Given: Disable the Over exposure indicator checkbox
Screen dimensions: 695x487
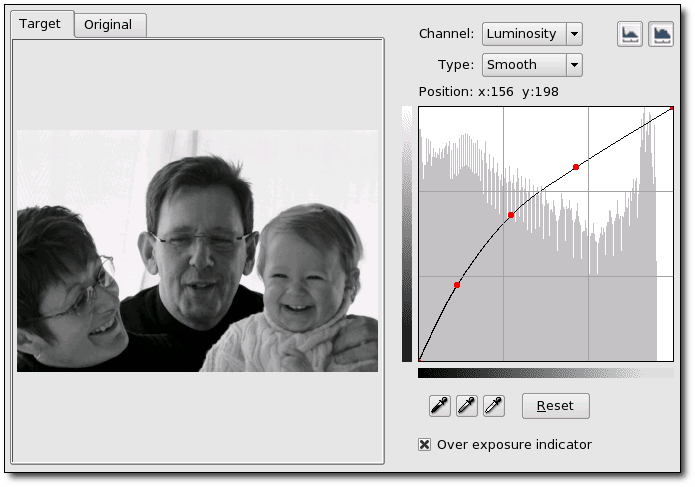Looking at the screenshot, I should tap(424, 444).
